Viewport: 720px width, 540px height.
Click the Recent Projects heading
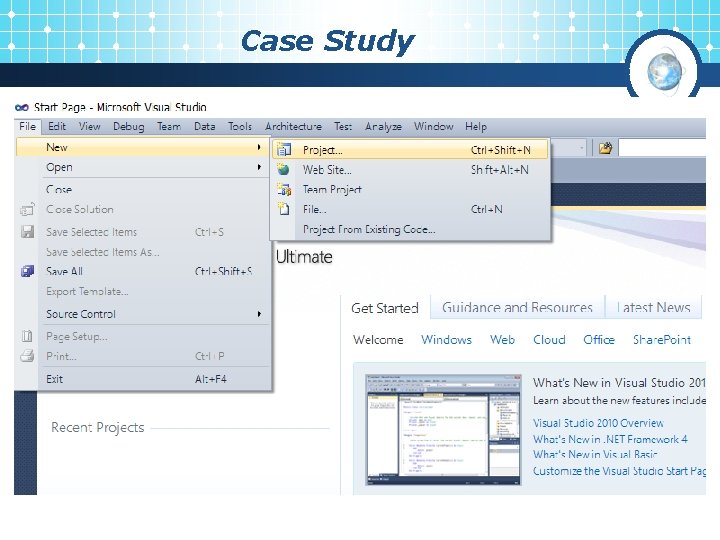click(x=97, y=428)
